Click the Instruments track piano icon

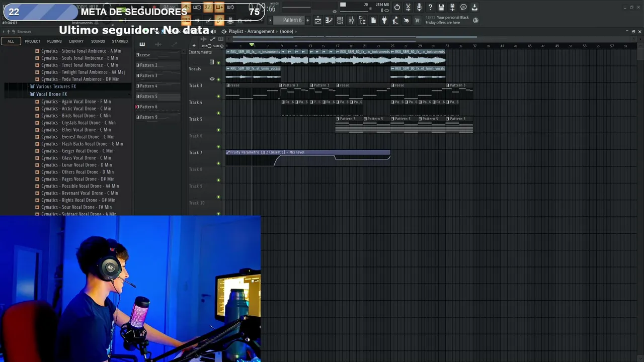tap(212, 62)
